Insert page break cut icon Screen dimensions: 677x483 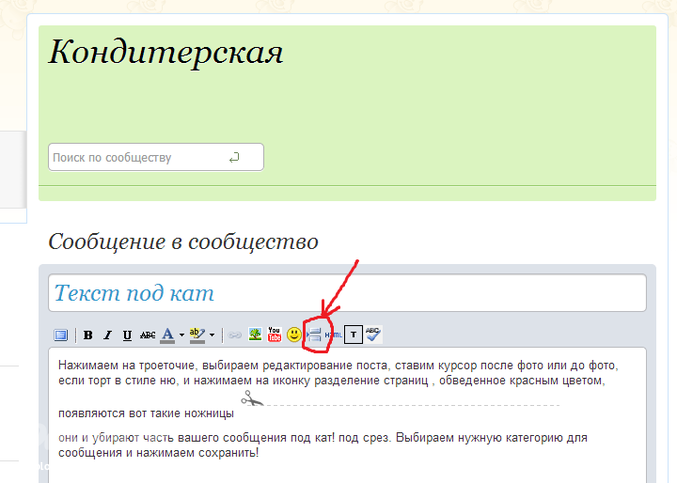click(x=314, y=335)
